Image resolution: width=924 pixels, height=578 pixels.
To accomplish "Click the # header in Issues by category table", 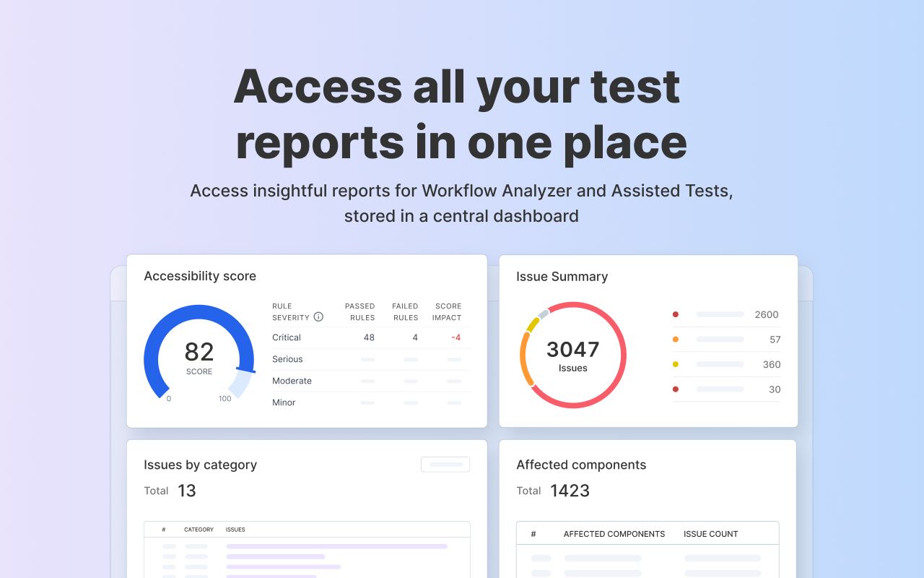I will [164, 530].
